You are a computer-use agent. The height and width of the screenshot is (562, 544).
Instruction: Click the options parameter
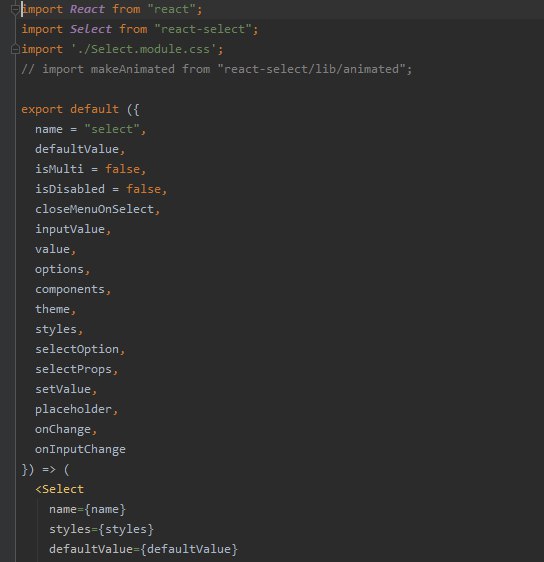pos(59,269)
